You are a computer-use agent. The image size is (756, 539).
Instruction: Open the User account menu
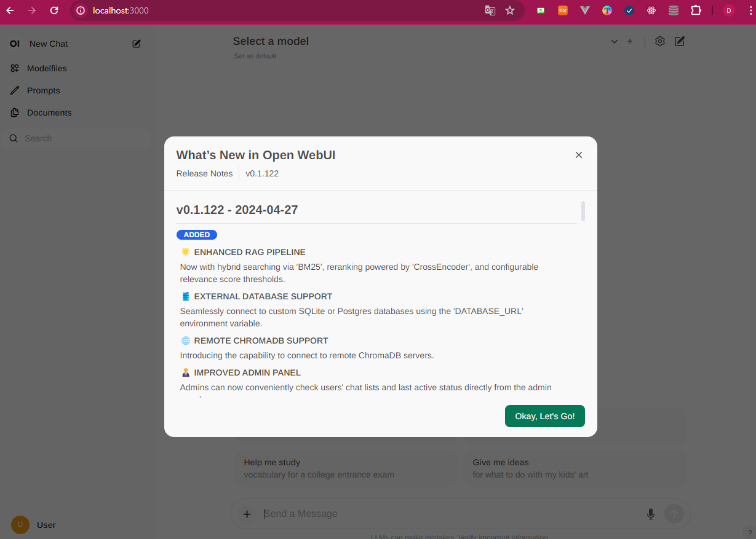pos(77,525)
